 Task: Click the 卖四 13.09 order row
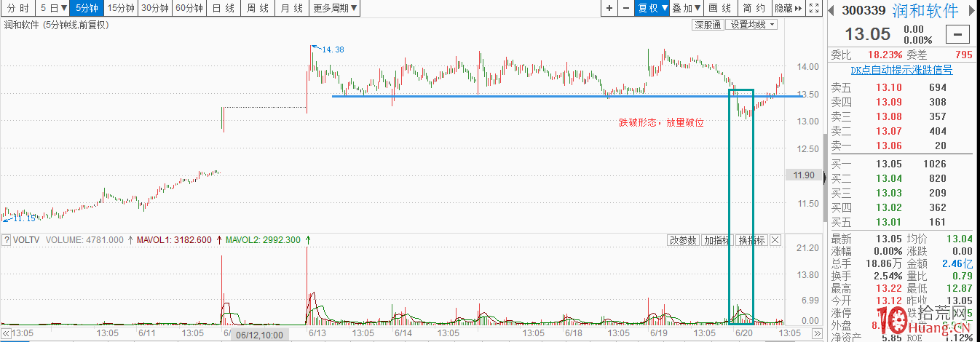pos(902,102)
